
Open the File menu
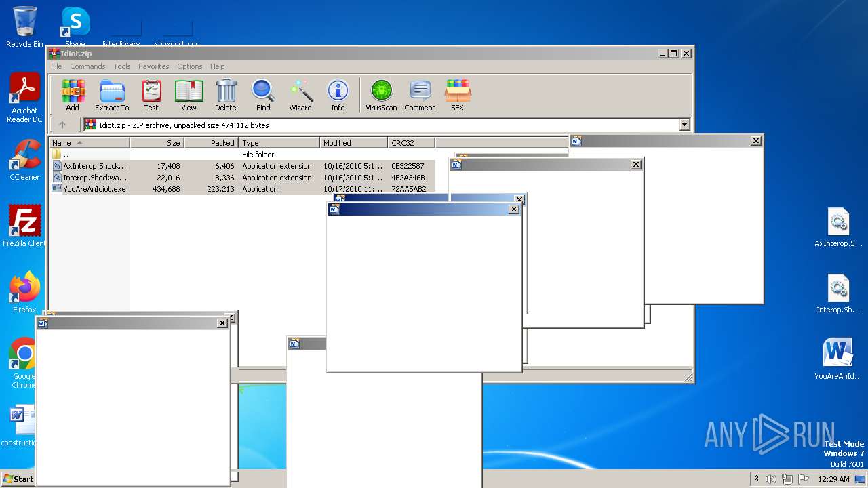tap(56, 66)
